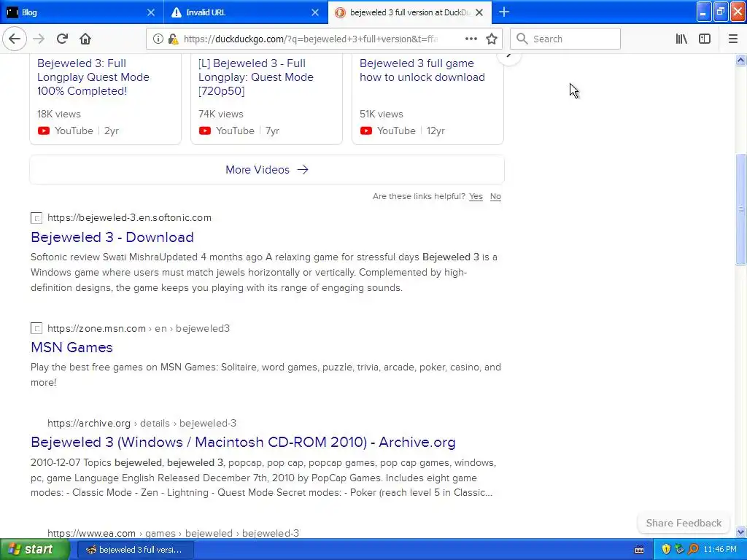Viewport: 747px width, 560px height.
Task: Select the bejeweled 3 full version tab
Action: tap(410, 12)
